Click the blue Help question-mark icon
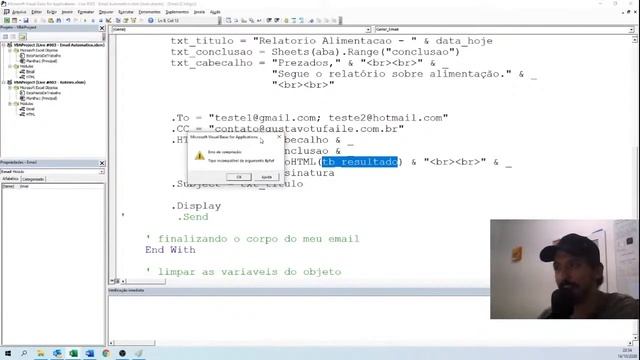The height and width of the screenshot is (360, 640). [151, 20]
